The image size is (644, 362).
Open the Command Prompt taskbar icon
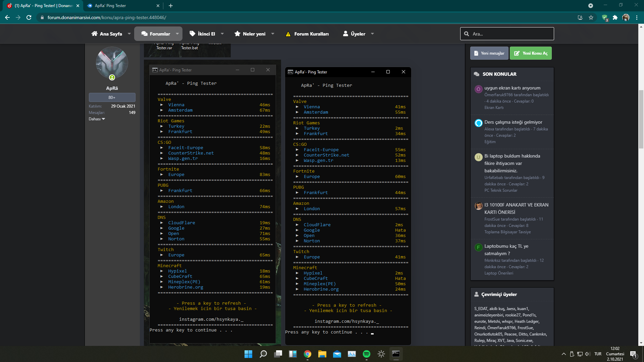point(396,354)
